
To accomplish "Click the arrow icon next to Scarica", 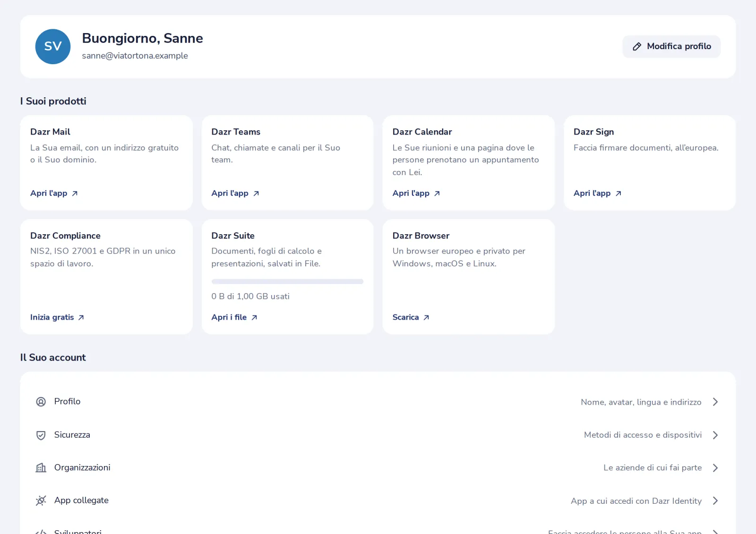I will click(x=426, y=318).
